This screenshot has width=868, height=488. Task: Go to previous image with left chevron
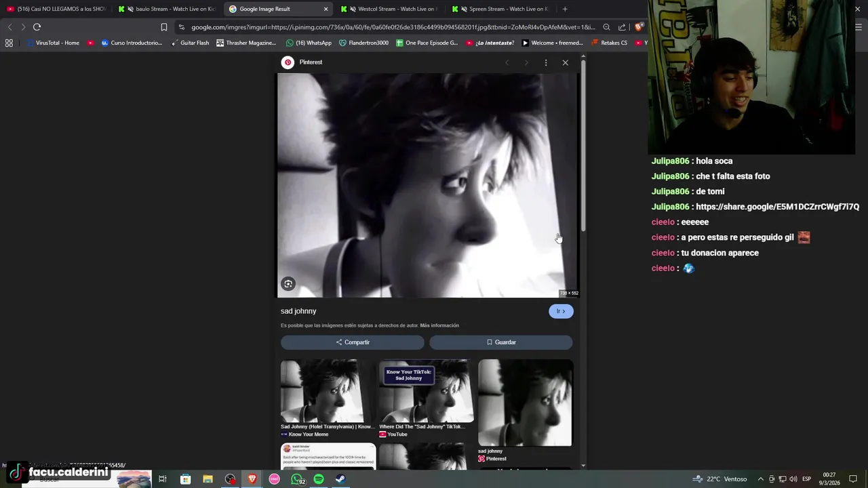(507, 62)
